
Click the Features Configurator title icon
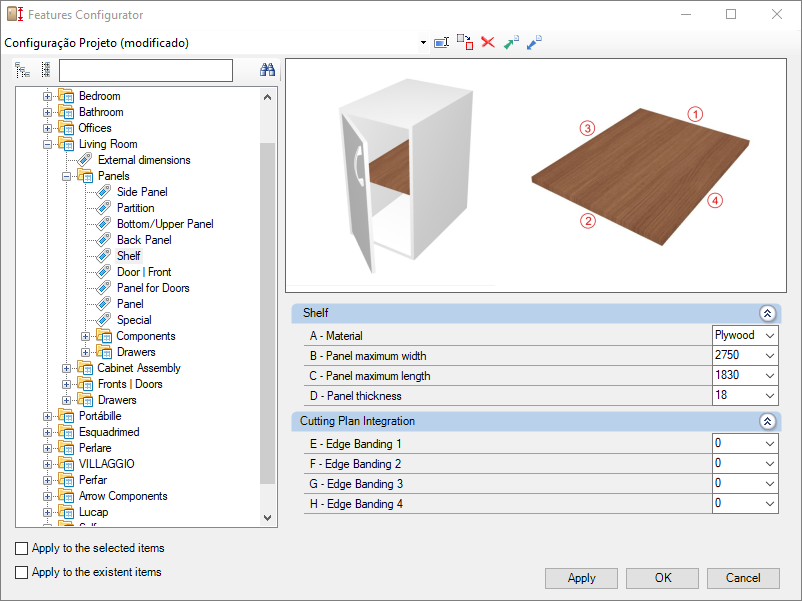coord(15,14)
